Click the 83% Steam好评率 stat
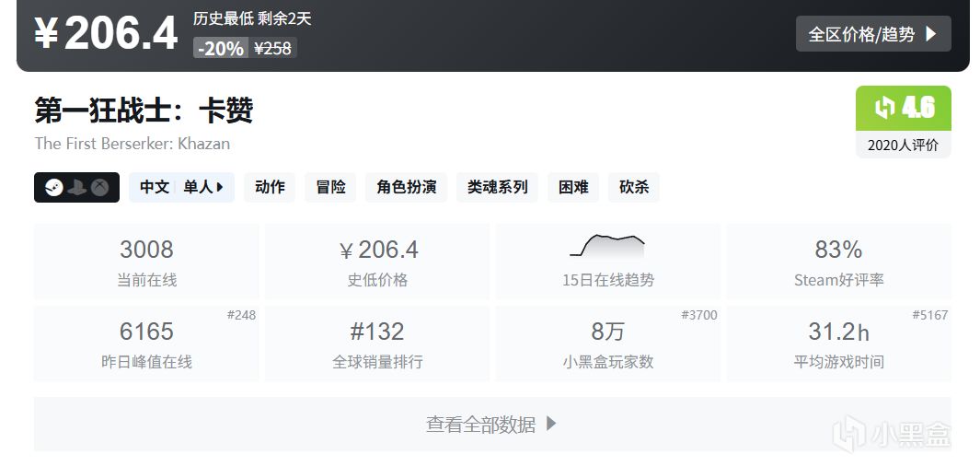The width and height of the screenshot is (980, 466). pos(838,262)
